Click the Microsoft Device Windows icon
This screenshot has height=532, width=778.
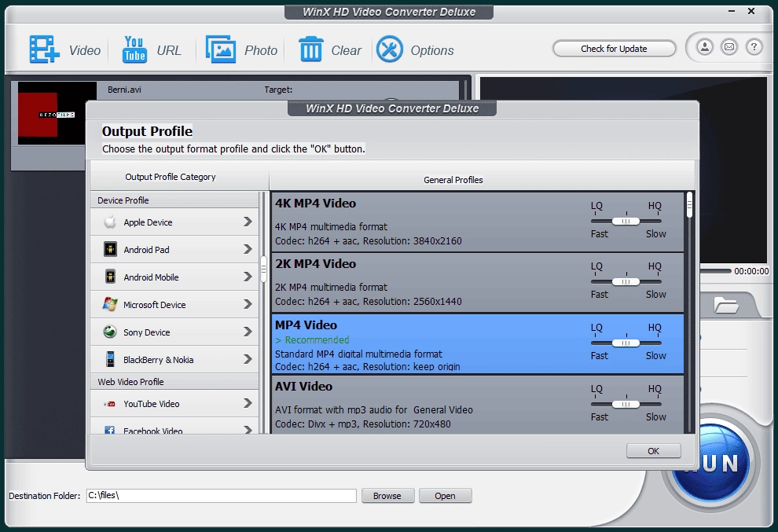[x=110, y=303]
